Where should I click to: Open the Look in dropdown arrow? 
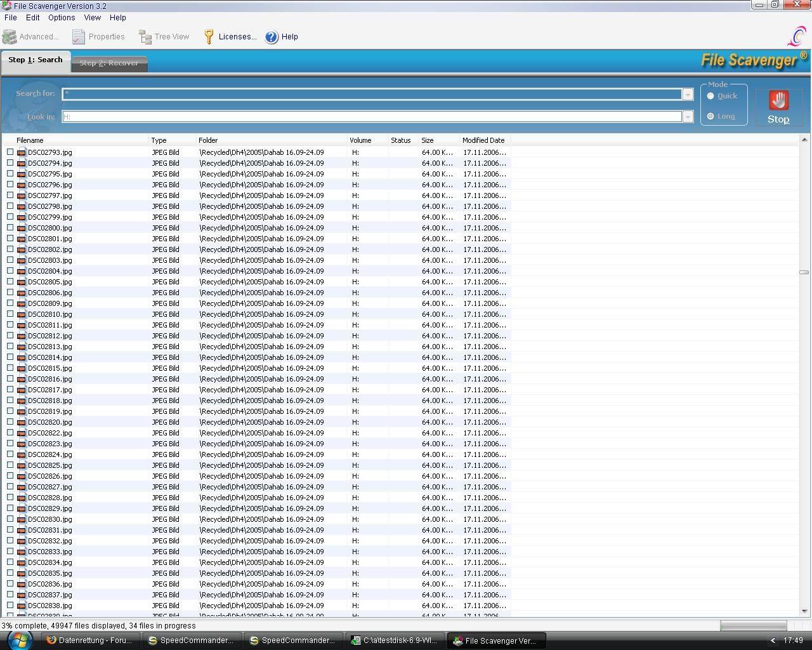point(688,117)
